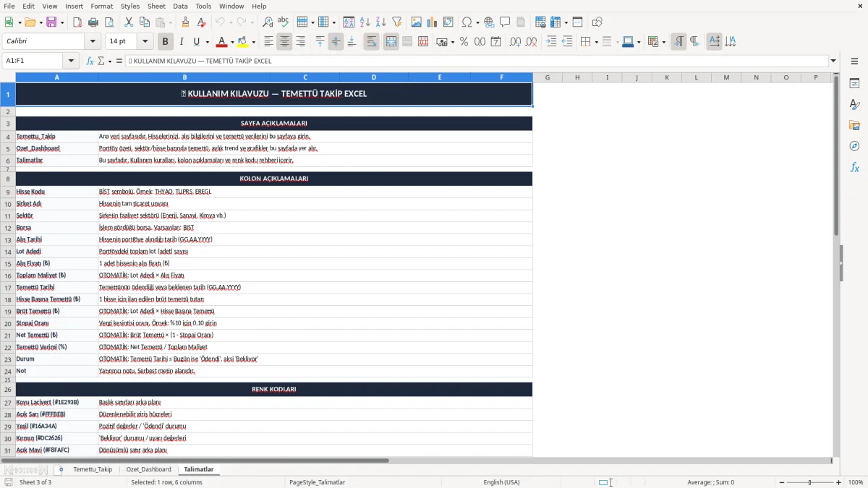Apply the yellow Background Color
The image size is (868, 488).
pyautogui.click(x=242, y=42)
